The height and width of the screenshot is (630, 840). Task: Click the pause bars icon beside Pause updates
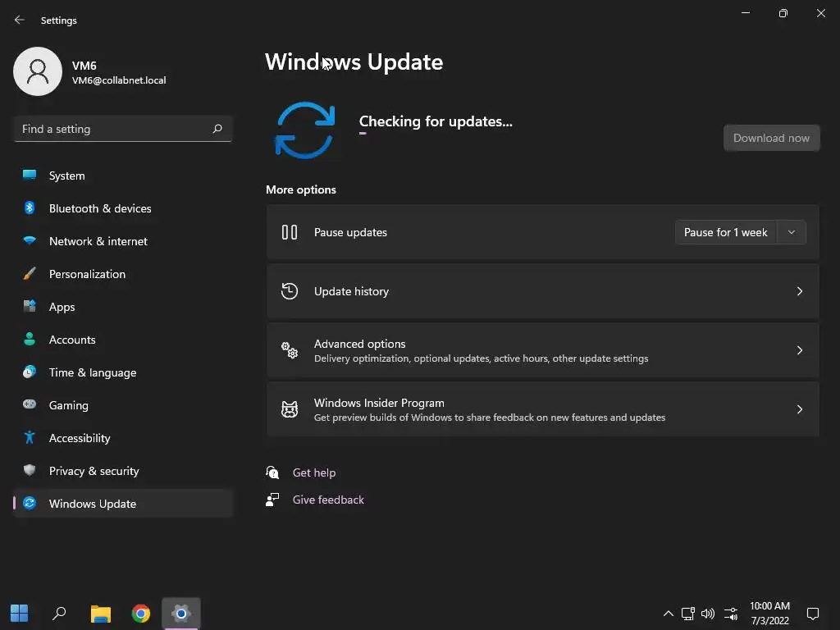click(x=290, y=232)
